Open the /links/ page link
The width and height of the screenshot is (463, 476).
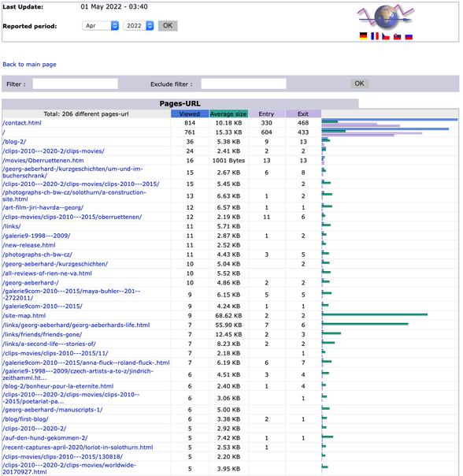12,226
